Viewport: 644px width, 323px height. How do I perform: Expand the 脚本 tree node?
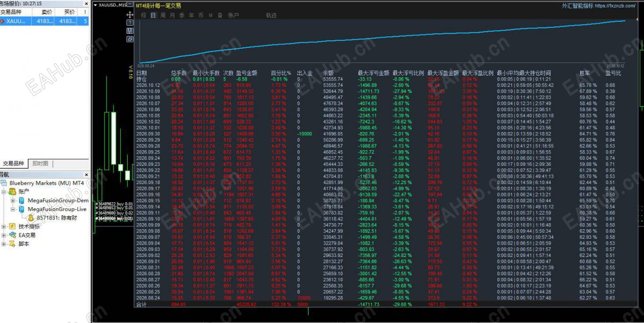(x=4, y=244)
